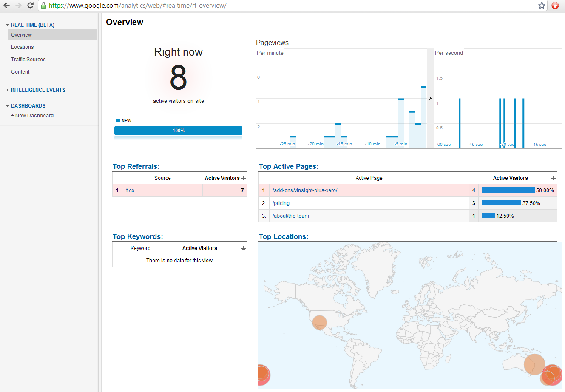Click the blue 100% new visitors bar
This screenshot has height=392, width=565.
pyautogui.click(x=178, y=131)
